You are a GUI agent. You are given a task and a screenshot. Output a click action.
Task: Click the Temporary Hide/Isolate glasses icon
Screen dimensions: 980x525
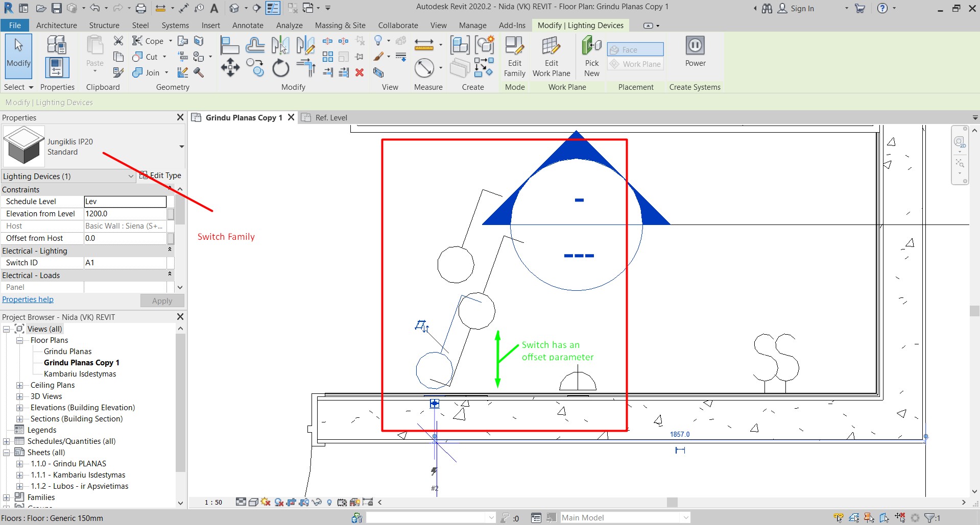coord(317,502)
